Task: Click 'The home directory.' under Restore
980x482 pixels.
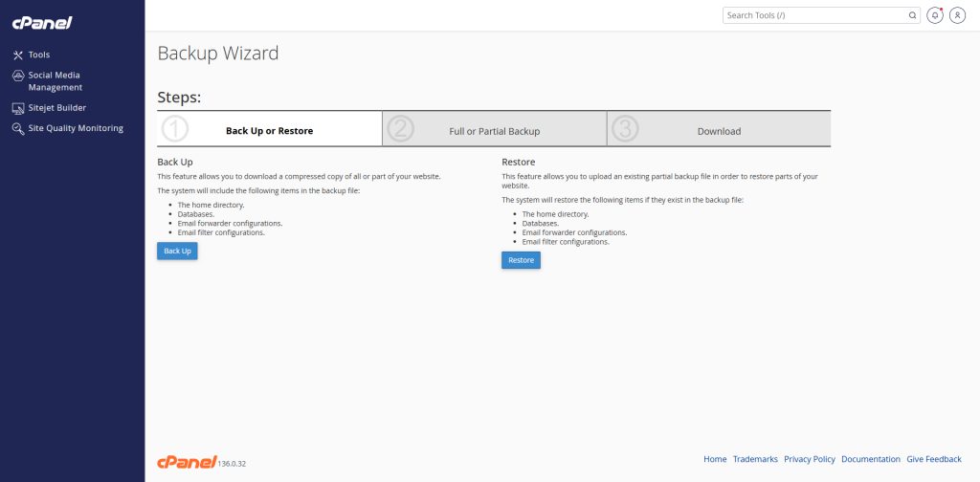Action: click(x=556, y=214)
